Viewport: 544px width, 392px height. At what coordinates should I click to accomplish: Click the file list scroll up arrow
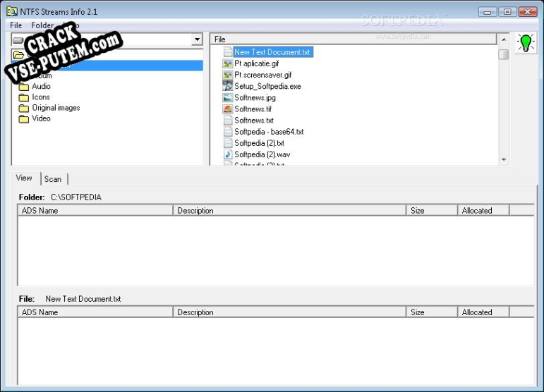coord(504,39)
